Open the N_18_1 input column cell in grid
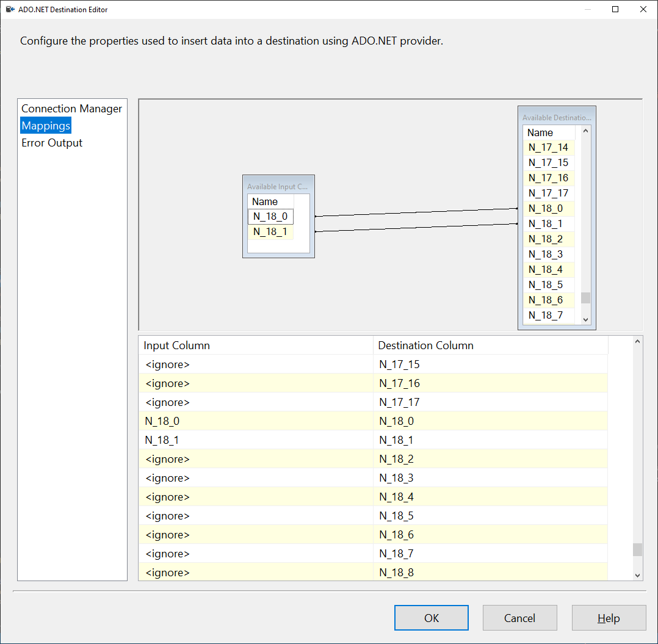This screenshot has height=644, width=658. coord(256,440)
